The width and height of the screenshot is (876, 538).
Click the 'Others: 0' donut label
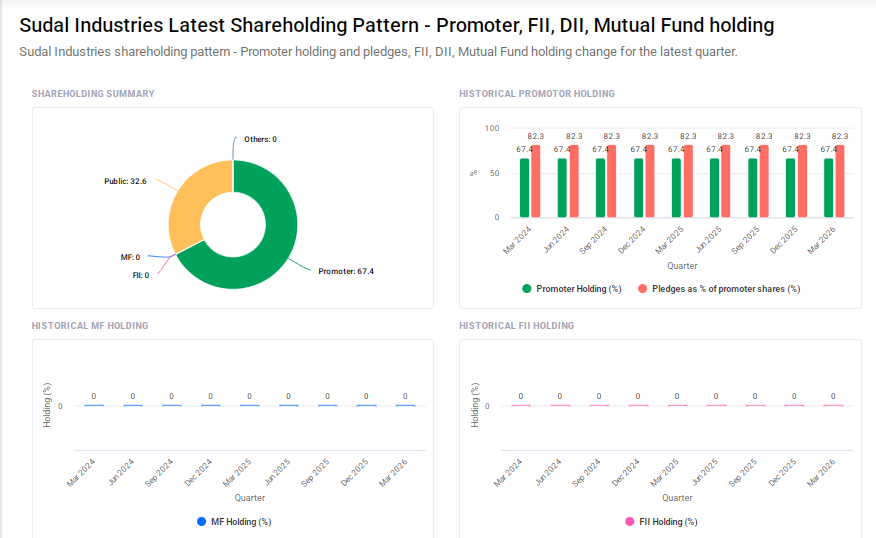(x=260, y=139)
